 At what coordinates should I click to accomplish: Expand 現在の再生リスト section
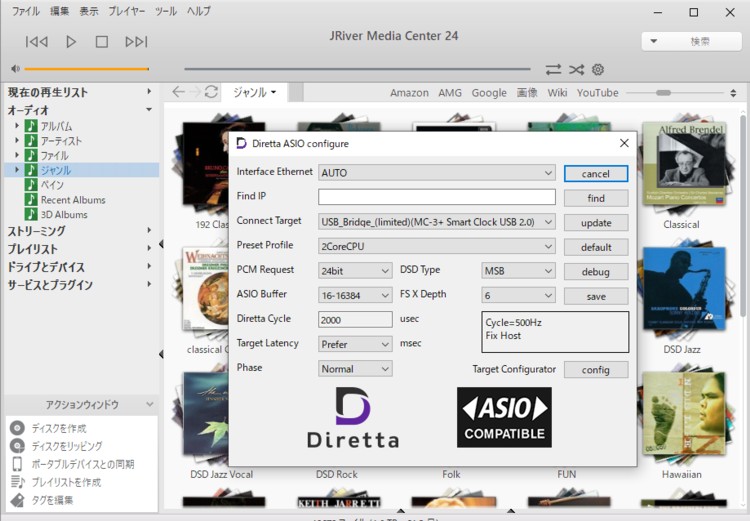click(x=149, y=91)
